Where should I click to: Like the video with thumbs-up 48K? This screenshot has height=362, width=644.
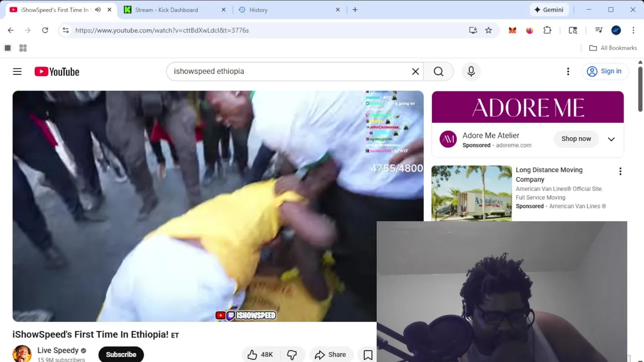[260, 354]
